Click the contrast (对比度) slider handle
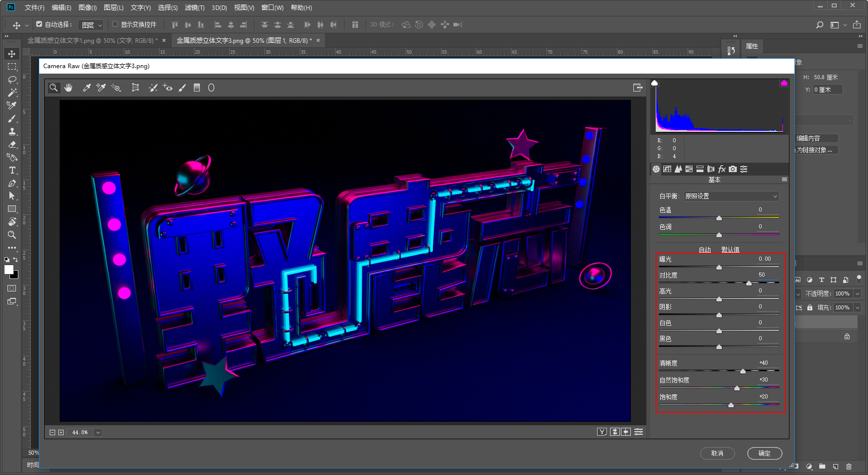This screenshot has width=868, height=475. (x=749, y=283)
